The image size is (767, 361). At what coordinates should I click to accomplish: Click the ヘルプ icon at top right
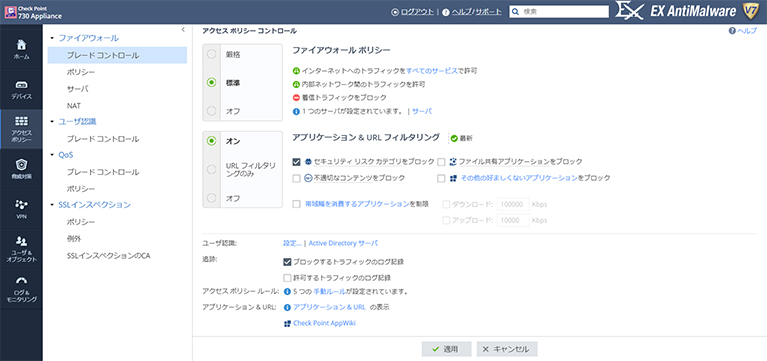(732, 30)
